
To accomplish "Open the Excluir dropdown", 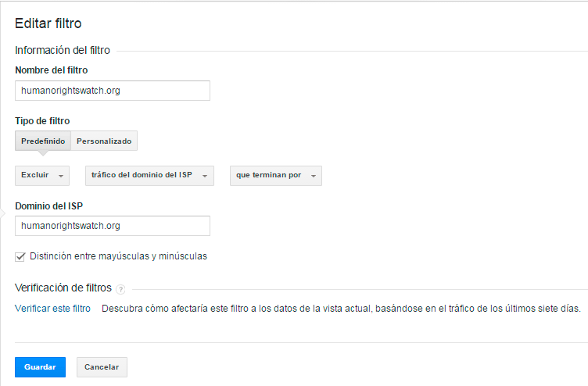I will pos(42,176).
